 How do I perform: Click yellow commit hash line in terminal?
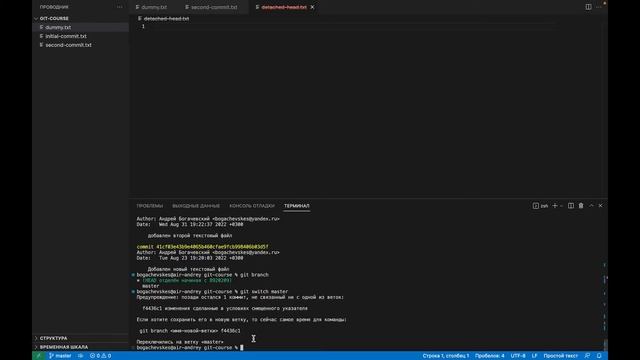(202, 247)
